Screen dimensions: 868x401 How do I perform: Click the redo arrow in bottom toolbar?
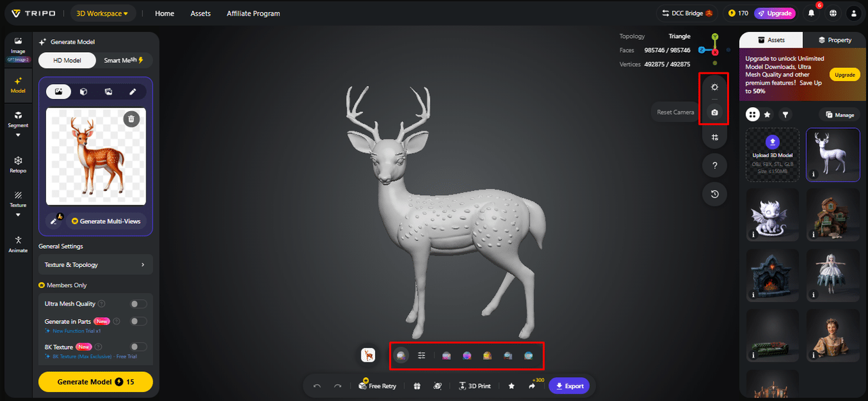[338, 386]
